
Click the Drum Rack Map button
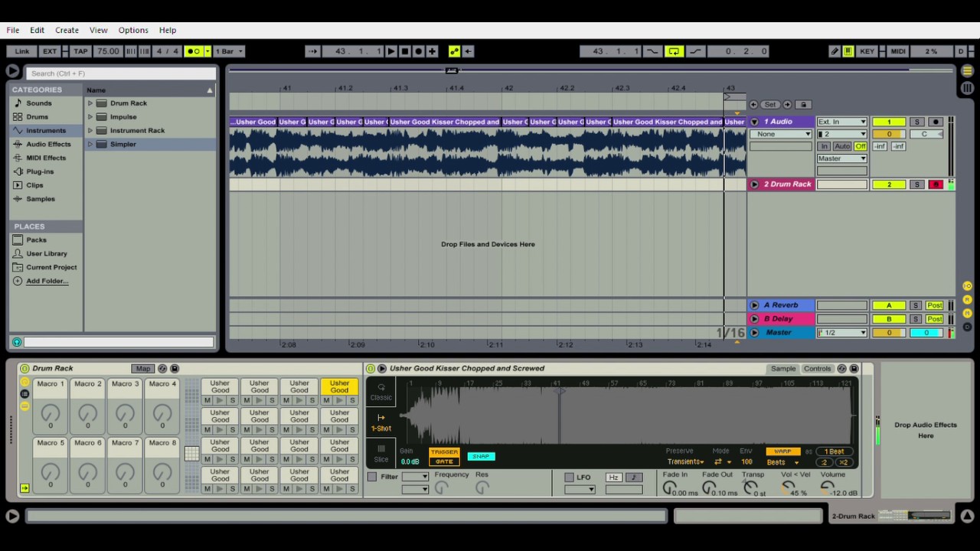coord(142,369)
